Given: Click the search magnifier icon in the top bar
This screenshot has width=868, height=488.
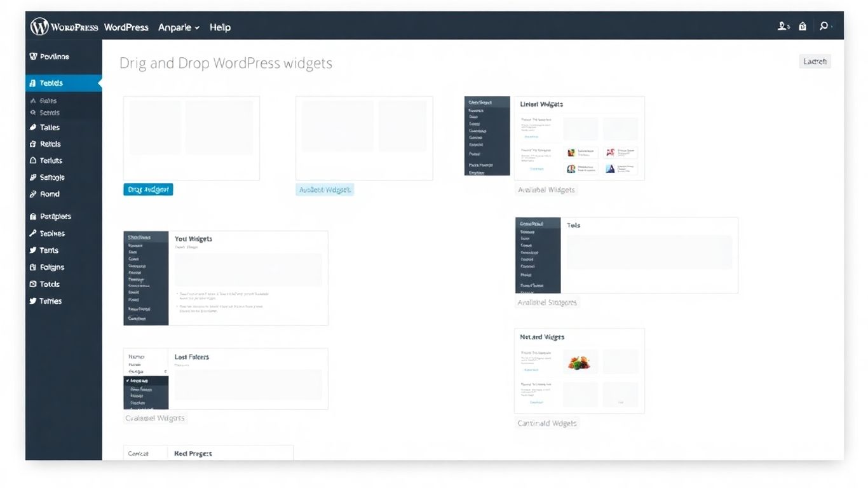Looking at the screenshot, I should point(824,26).
